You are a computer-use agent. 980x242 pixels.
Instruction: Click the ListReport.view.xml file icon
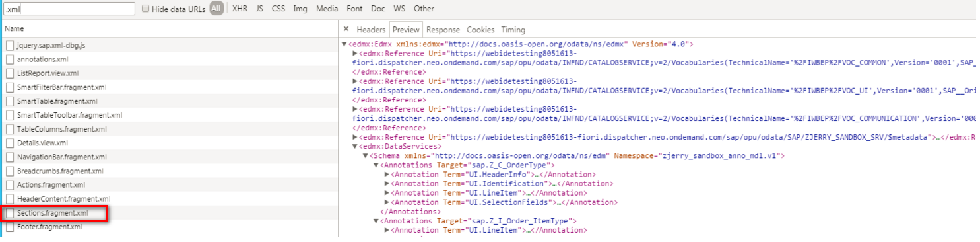(10, 73)
